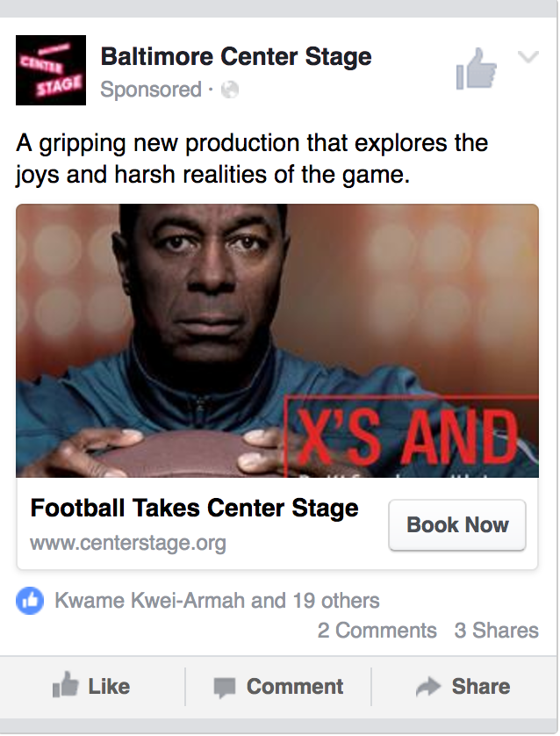Click the Sponsored label
The width and height of the screenshot is (560, 736).
click(x=151, y=90)
